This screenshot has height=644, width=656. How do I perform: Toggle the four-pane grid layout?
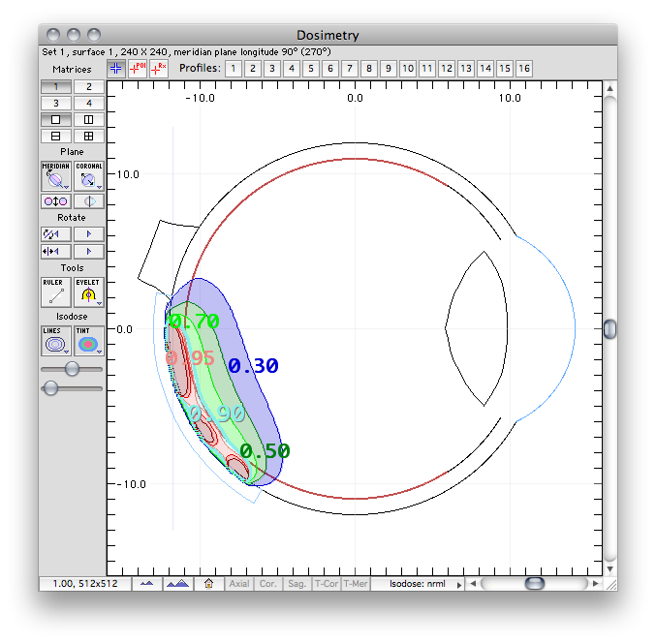pos(89,136)
